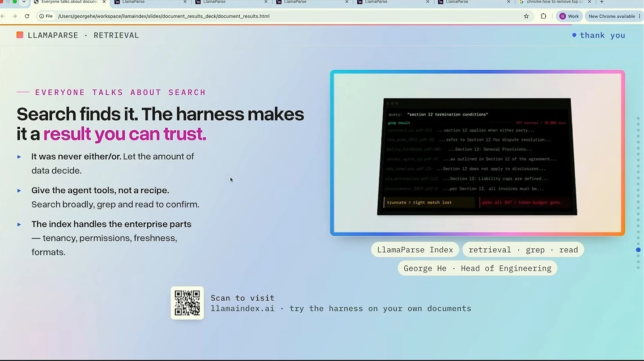Click 'LLAMAPARSE · RETRIEVAL' header text
Image resolution: width=644 pixels, height=361 pixels.
[83, 35]
